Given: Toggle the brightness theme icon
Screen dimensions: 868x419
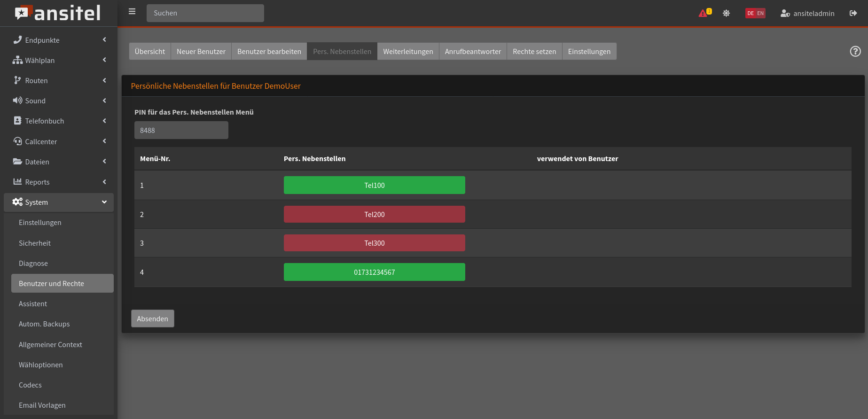Looking at the screenshot, I should (726, 13).
